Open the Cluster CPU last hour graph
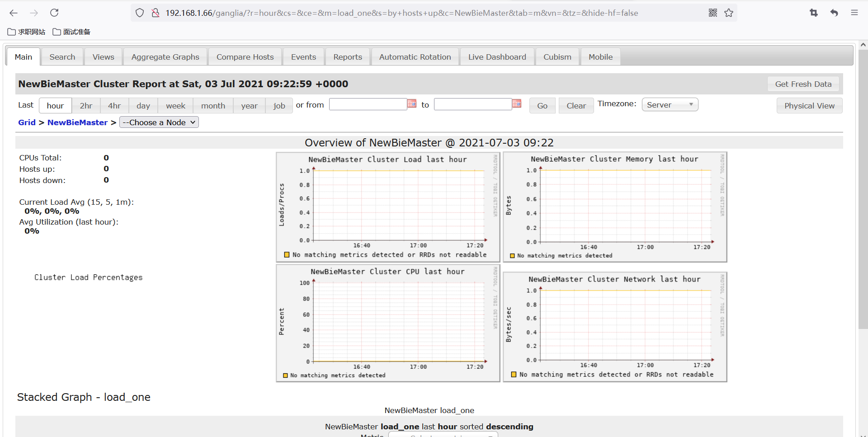868x437 pixels. [x=388, y=323]
